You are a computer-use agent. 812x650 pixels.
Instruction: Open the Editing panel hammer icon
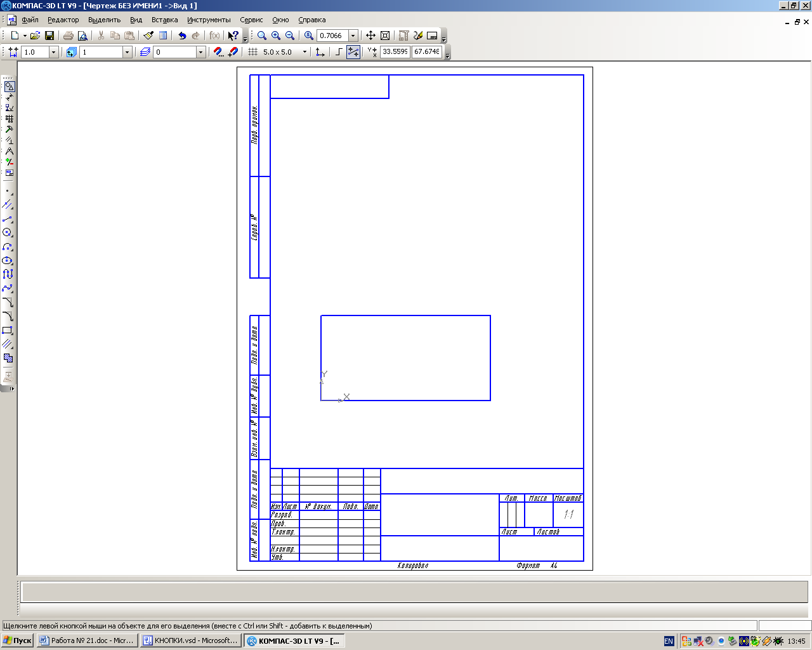(9, 129)
